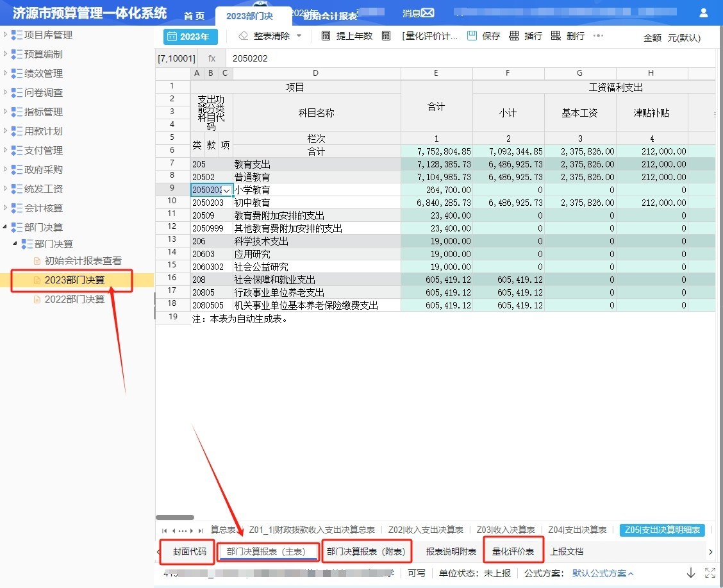723x588 pixels.
Task: Go to the next sheet tab
Action: click(192, 531)
